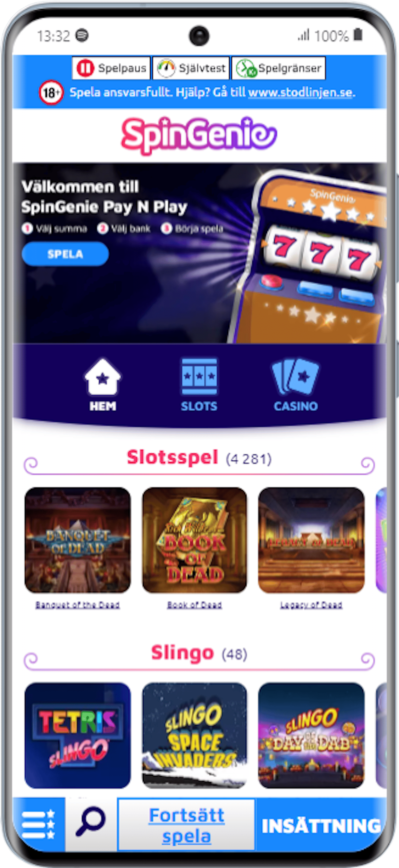Image resolution: width=399 pixels, height=868 pixels.
Task: Open the hamburger menu with stars
Action: tap(38, 824)
